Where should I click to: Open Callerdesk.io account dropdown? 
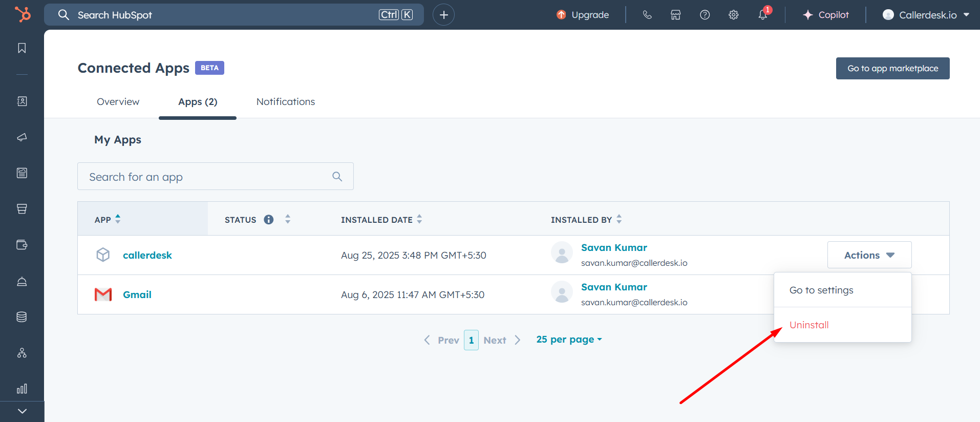click(926, 15)
